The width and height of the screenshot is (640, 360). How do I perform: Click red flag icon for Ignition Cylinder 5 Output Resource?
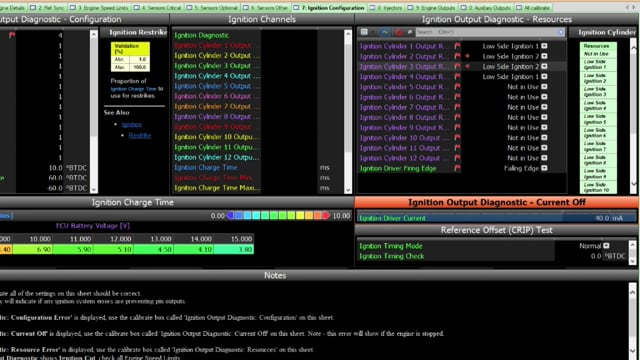click(x=457, y=87)
